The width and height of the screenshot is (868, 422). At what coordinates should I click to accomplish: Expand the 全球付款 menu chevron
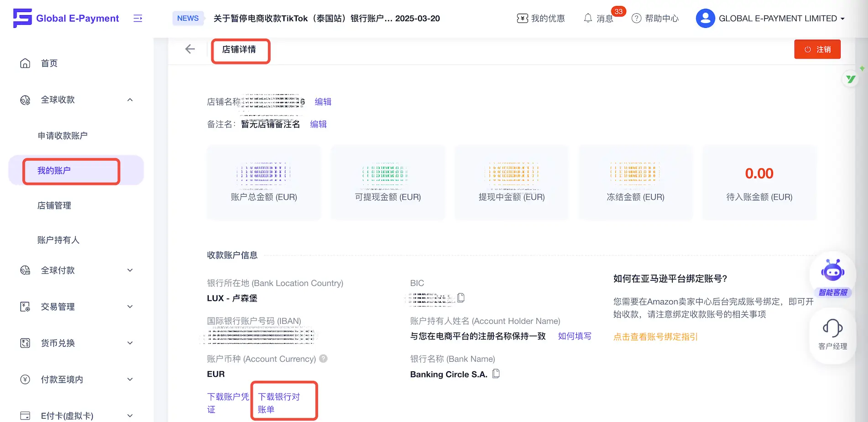130,270
